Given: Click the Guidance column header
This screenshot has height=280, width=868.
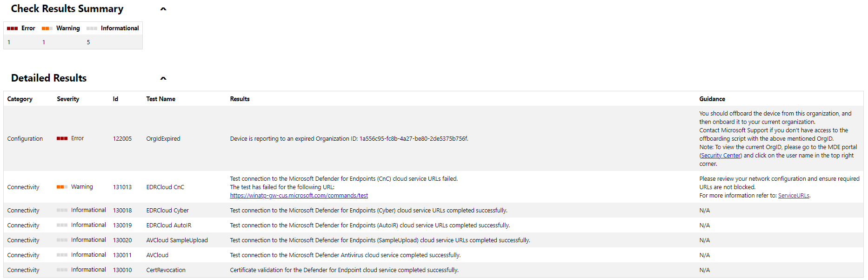Looking at the screenshot, I should click(712, 99).
